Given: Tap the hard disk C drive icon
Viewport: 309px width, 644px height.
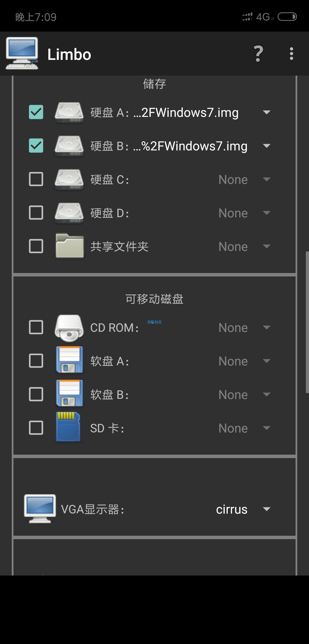Looking at the screenshot, I should click(x=69, y=179).
